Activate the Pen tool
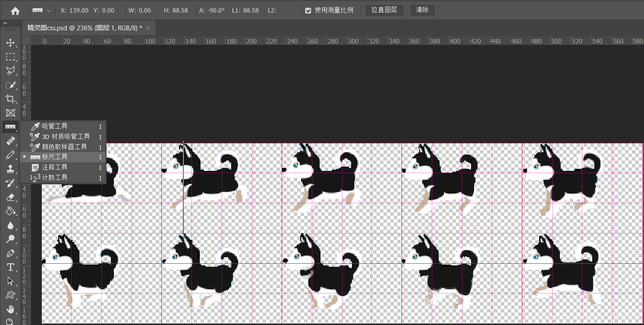 [10, 253]
